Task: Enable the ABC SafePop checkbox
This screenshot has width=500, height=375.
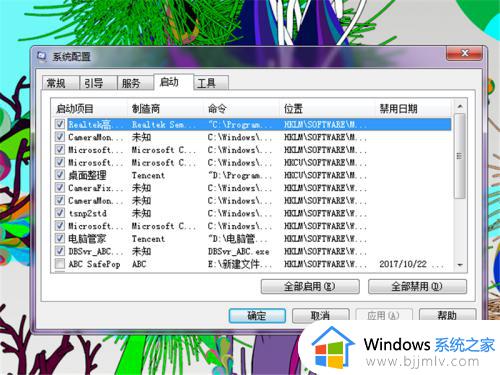Action: pos(60,264)
